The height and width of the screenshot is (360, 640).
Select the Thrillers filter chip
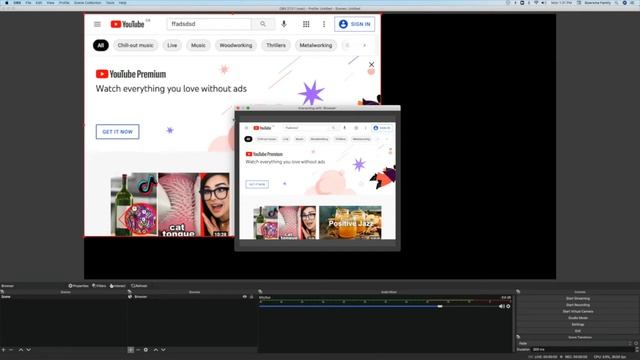tap(276, 45)
